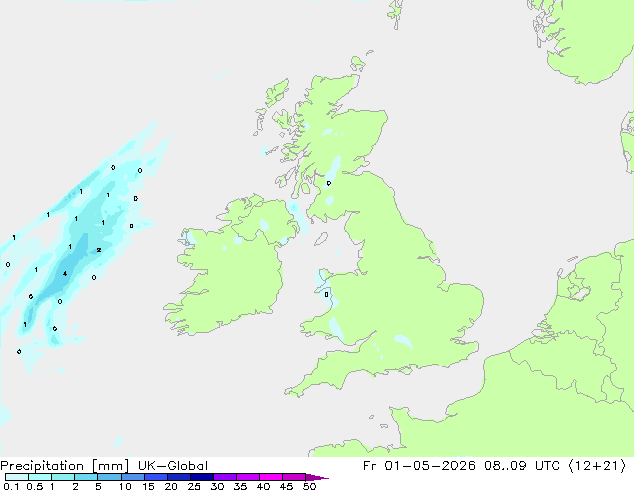Viewport: 634px width, 490px height.
Task: Pick the 45–50 mm legend swatch
Action: point(294,477)
